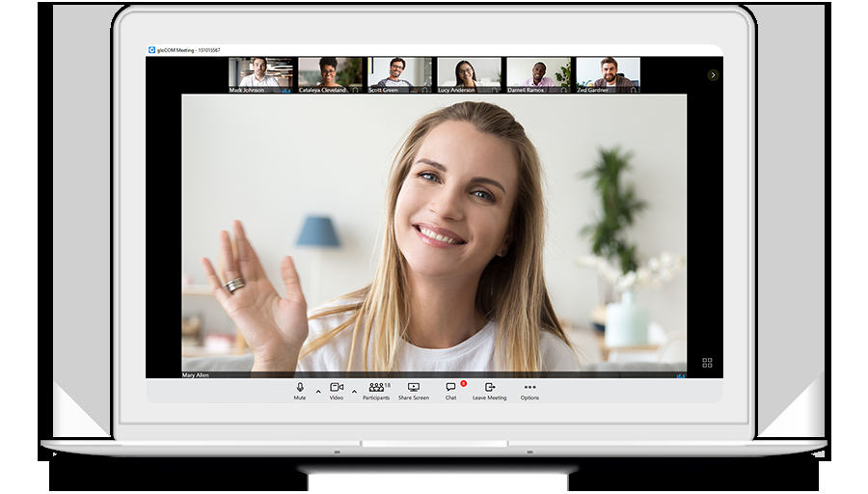Select Mark Johnson's video thumbnail
The height and width of the screenshot is (494, 868).
point(261,73)
